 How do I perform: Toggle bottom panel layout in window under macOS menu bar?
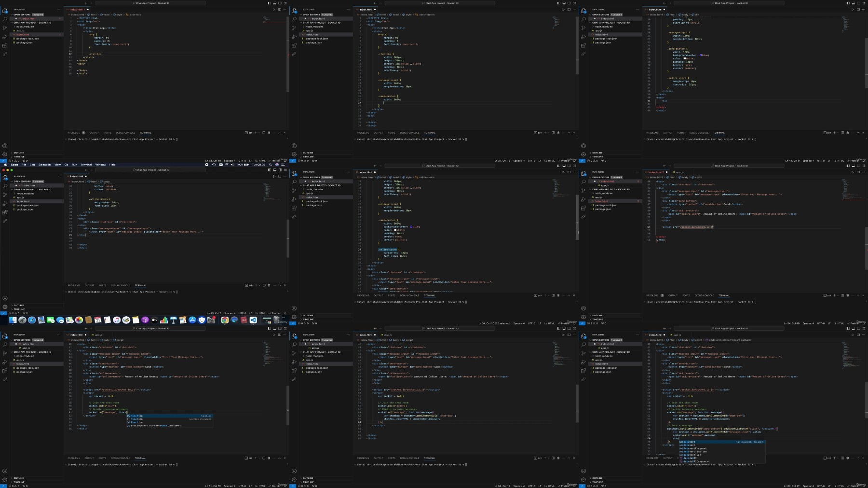tap(275, 170)
